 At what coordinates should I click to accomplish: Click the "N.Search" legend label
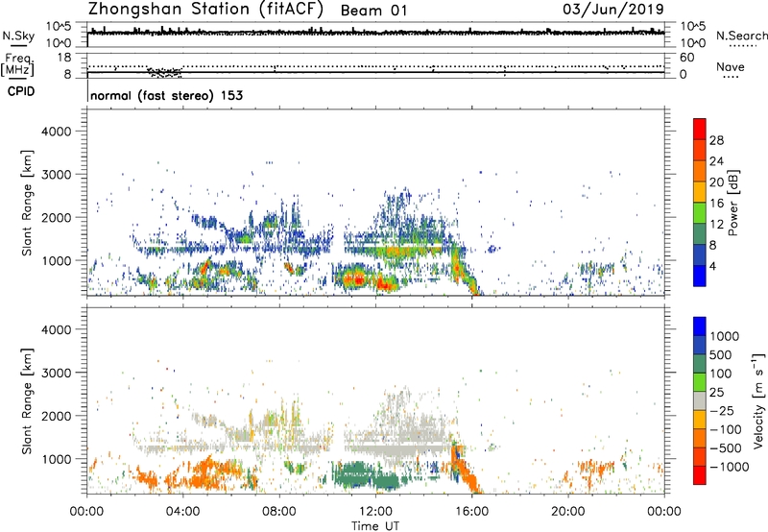click(x=741, y=36)
